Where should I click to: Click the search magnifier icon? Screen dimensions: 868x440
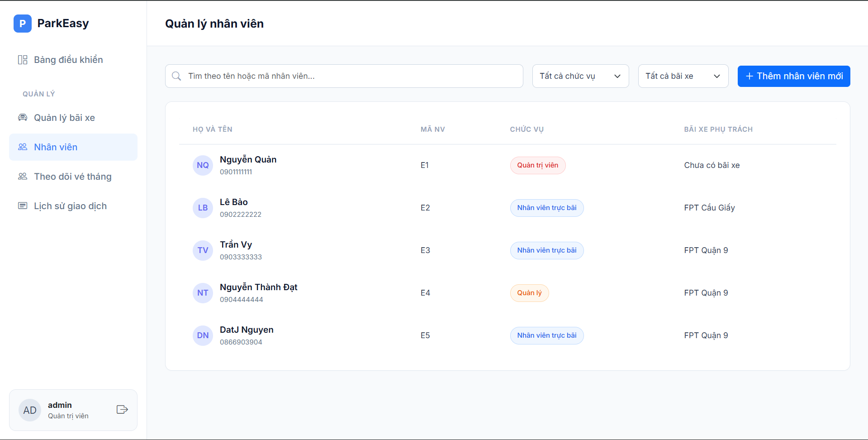click(176, 76)
